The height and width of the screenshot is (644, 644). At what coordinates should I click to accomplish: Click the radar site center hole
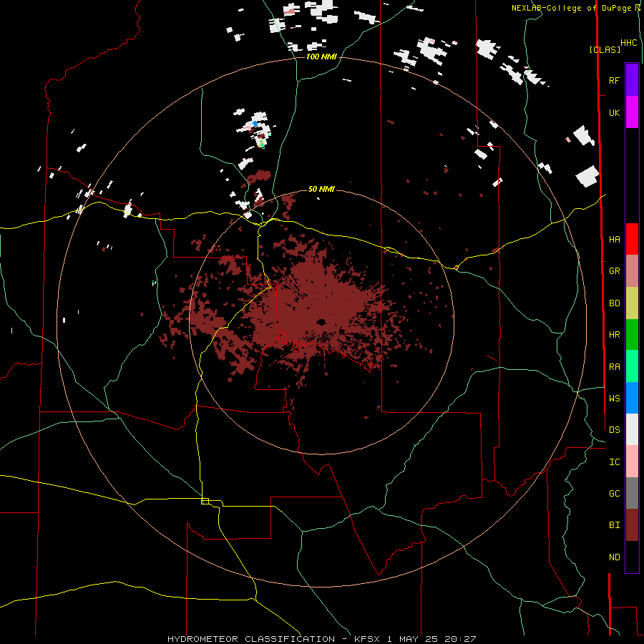[x=321, y=321]
